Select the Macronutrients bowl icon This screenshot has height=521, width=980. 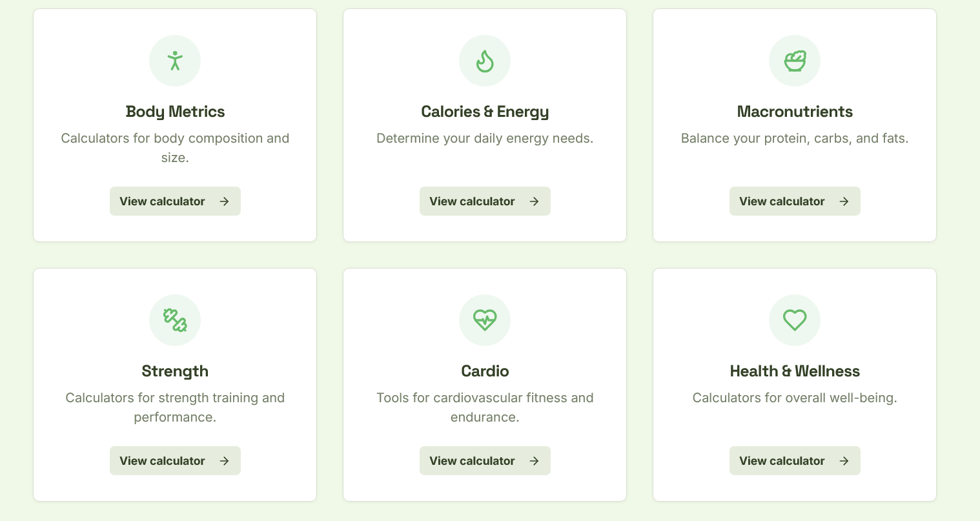click(x=795, y=60)
